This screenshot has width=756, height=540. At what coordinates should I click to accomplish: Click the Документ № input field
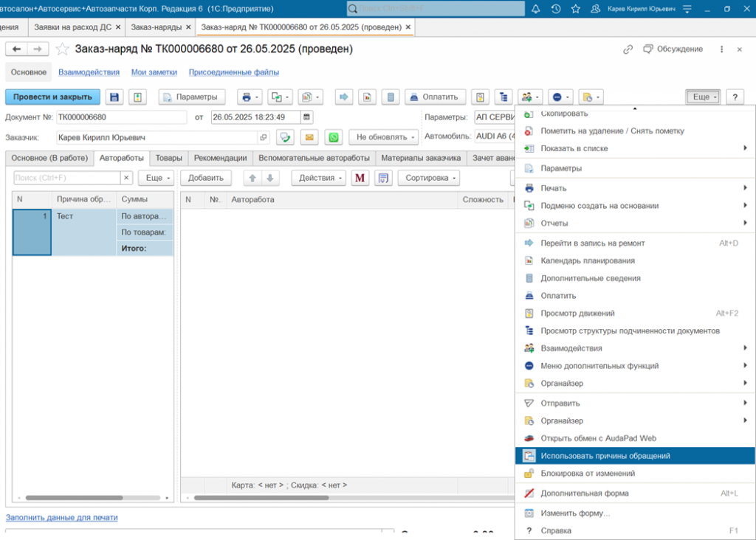click(x=121, y=117)
